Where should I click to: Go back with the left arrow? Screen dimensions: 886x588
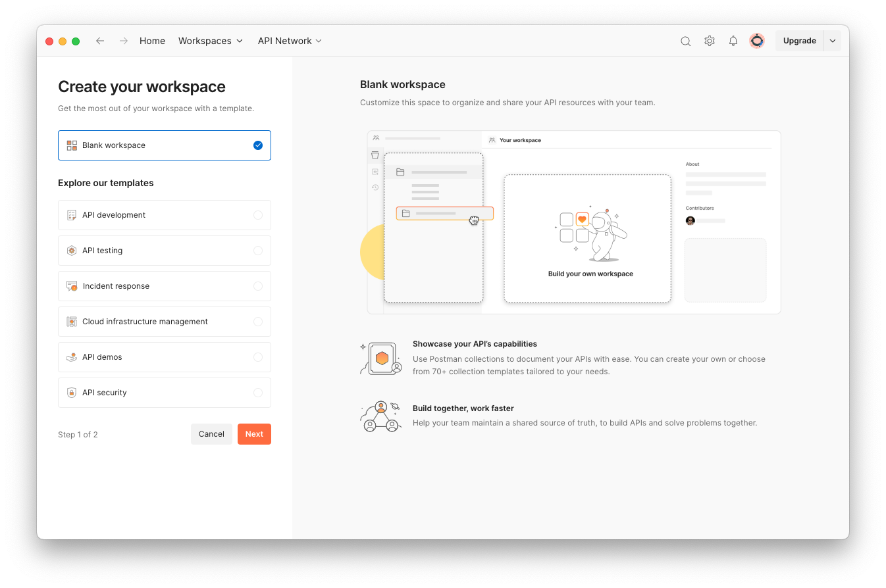tap(100, 41)
